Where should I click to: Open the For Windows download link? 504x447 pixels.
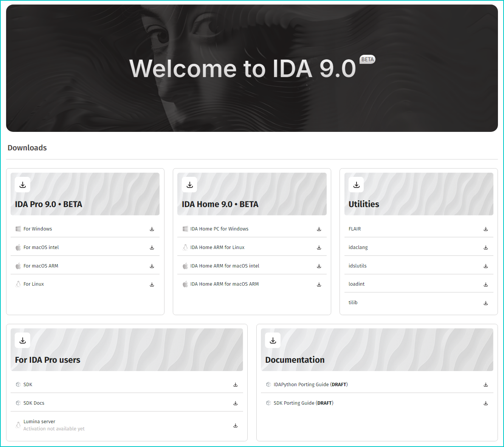pos(38,229)
